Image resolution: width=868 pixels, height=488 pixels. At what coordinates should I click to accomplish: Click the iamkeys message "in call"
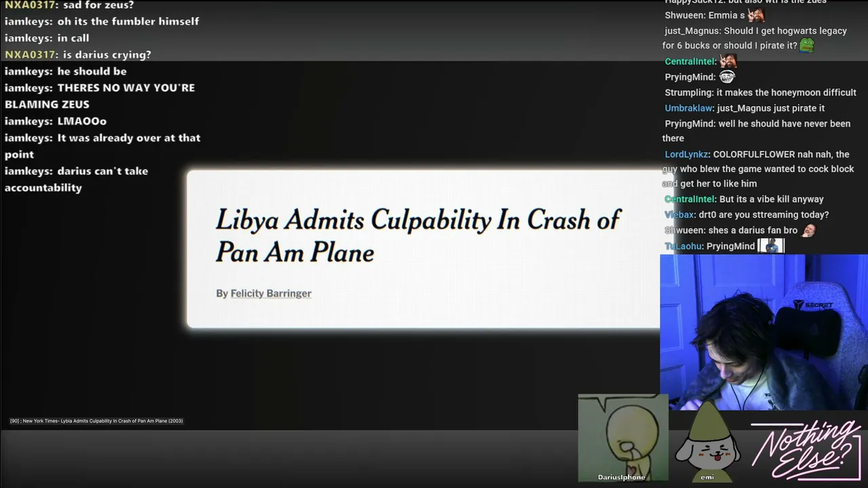[73, 38]
